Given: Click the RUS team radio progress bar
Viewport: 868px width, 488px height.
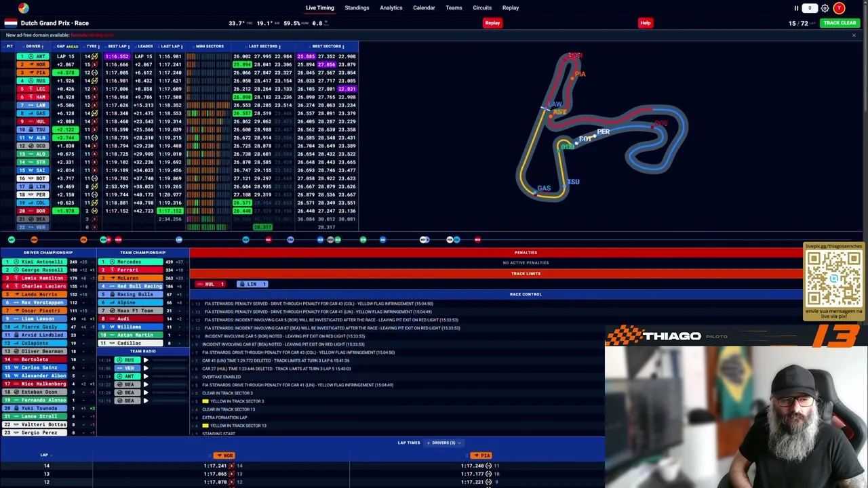Looking at the screenshot, I should coord(169,360).
